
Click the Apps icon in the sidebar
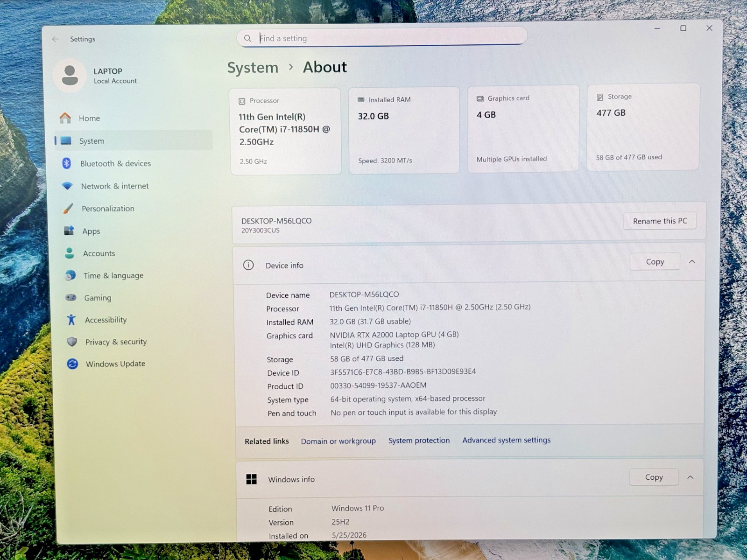pos(69,231)
